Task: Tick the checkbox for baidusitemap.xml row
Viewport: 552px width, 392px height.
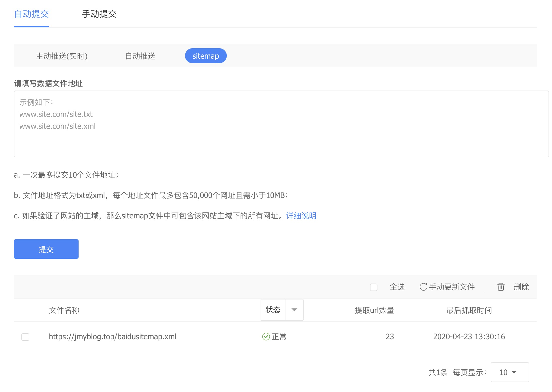Action: (x=25, y=337)
